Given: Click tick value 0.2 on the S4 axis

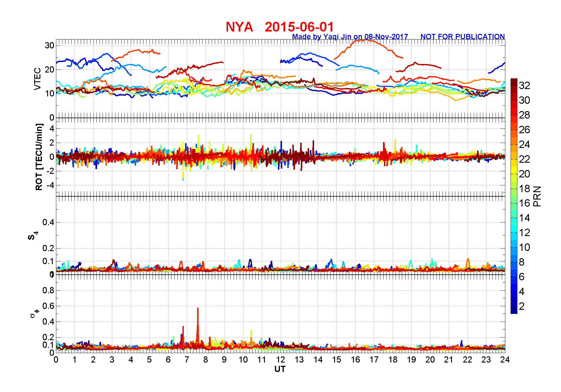Looking at the screenshot, I should click(x=48, y=248).
